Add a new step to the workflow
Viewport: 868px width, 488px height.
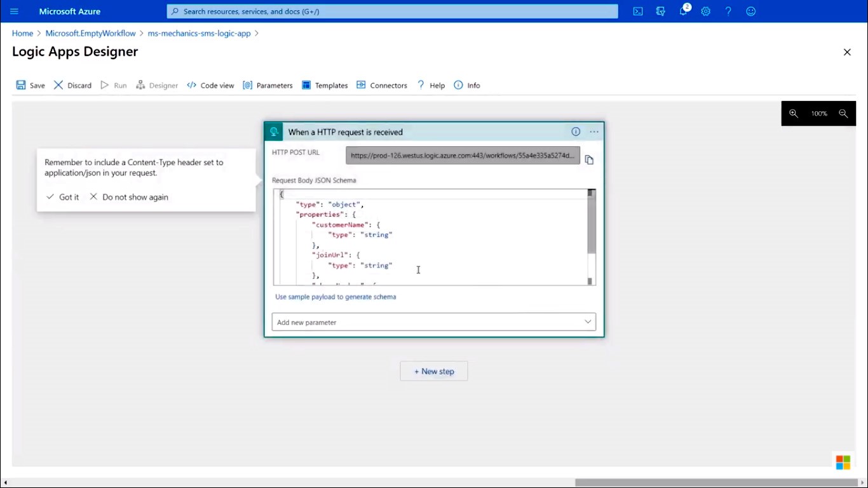[x=434, y=371]
